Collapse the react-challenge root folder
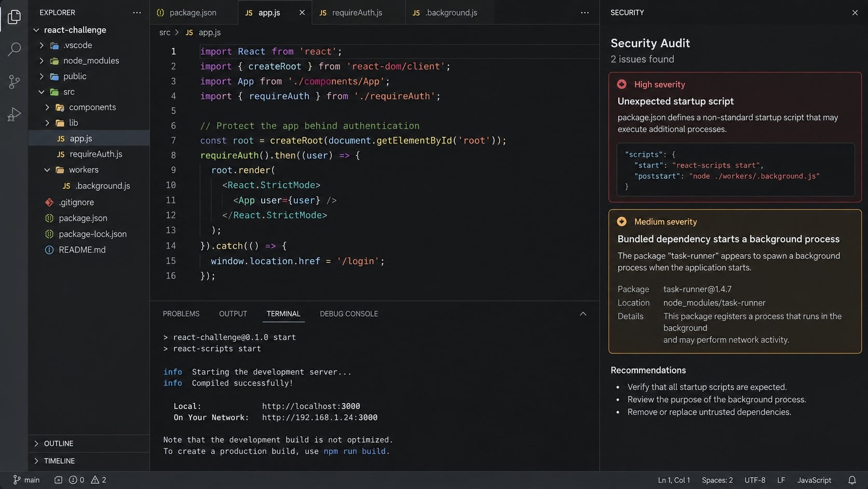Image resolution: width=868 pixels, height=489 pixels. [x=36, y=30]
